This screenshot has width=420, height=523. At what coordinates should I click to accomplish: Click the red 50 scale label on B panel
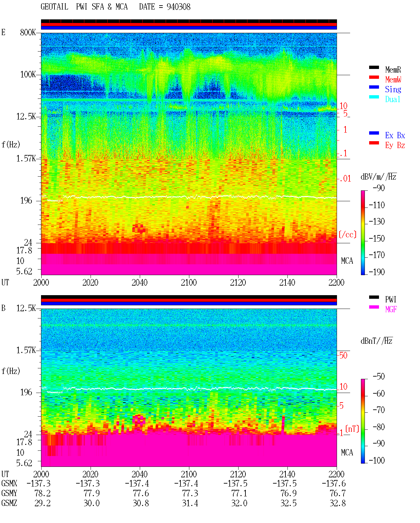(343, 355)
